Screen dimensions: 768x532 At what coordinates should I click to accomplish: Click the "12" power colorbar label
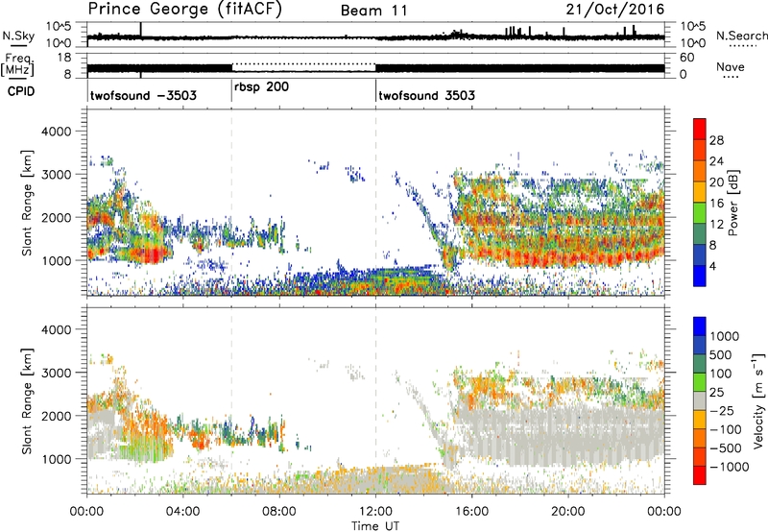pyautogui.click(x=716, y=225)
